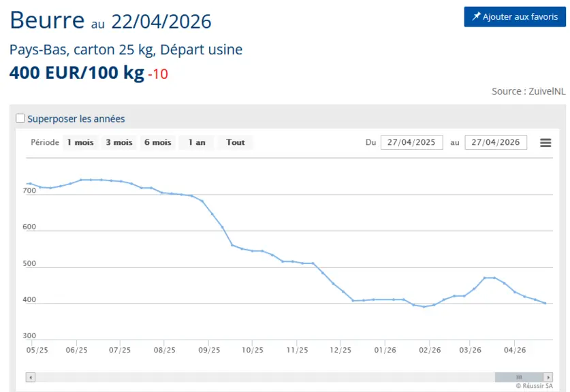Select the 6 mois period
Screen dimensions: 570x392
click(158, 142)
